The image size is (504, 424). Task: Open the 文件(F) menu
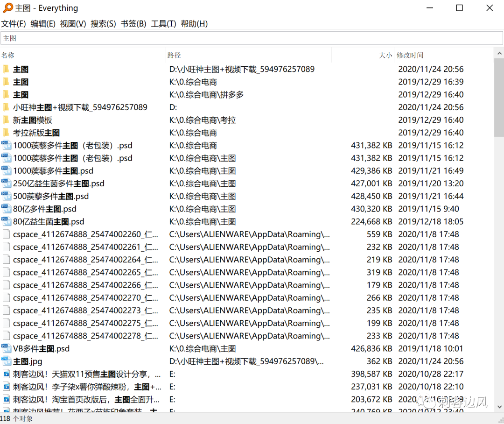pos(14,24)
